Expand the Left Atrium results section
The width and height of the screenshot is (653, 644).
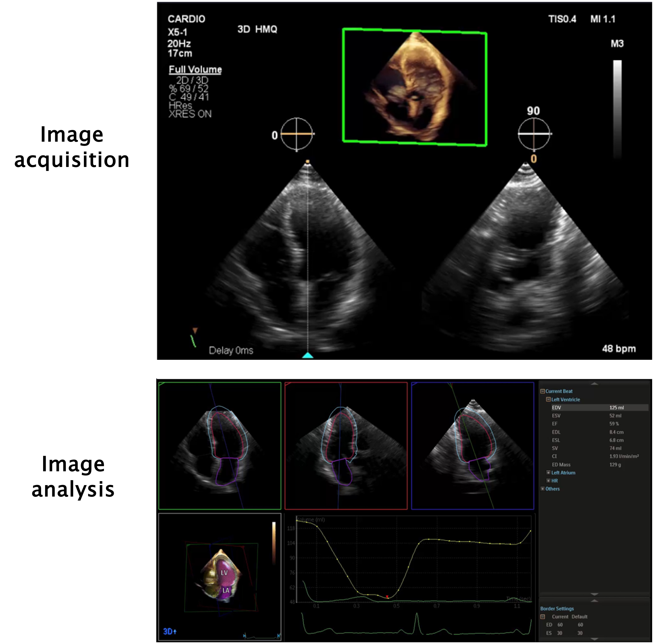click(x=548, y=472)
